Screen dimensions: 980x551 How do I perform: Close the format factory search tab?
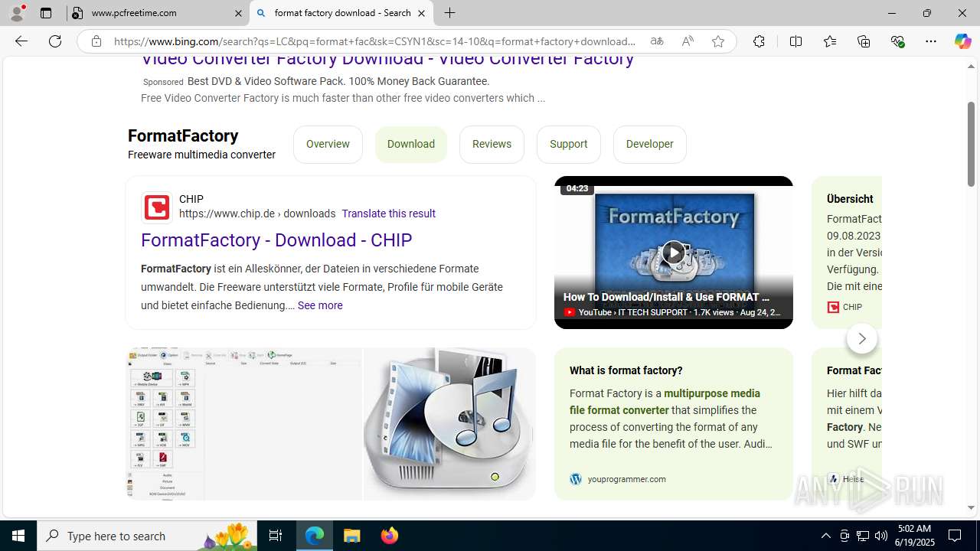tap(421, 13)
